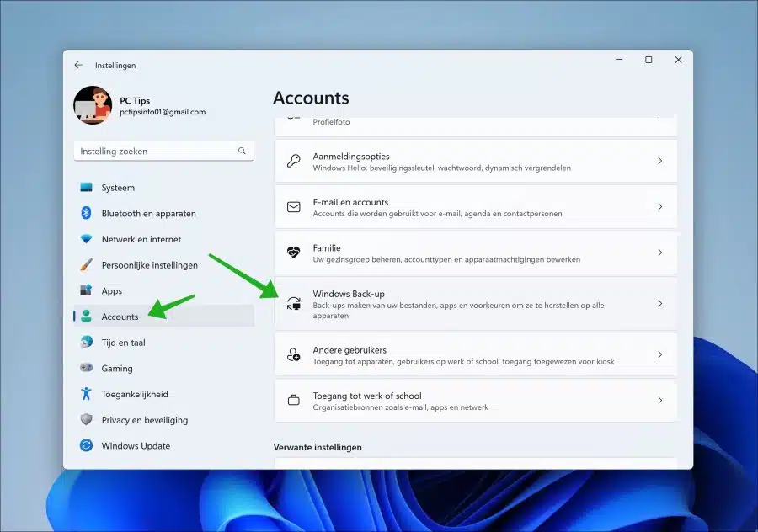Click the Tijd en taal globe icon

click(86, 342)
